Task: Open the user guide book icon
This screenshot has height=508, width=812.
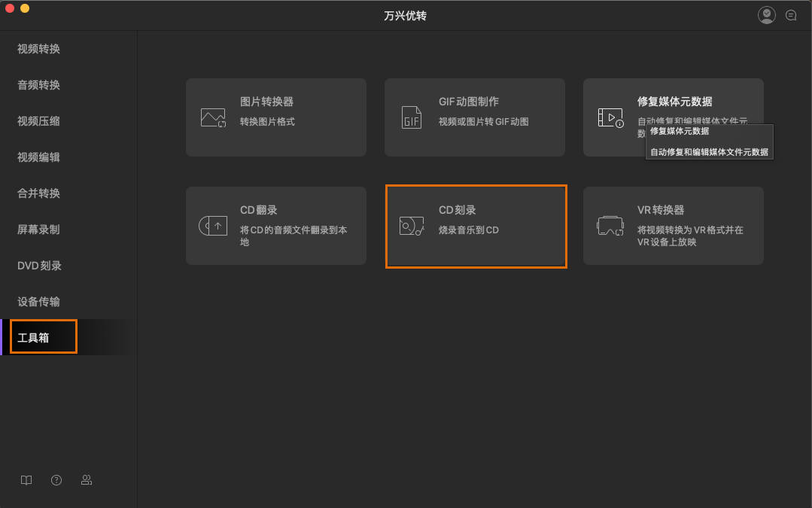Action: pyautogui.click(x=26, y=479)
